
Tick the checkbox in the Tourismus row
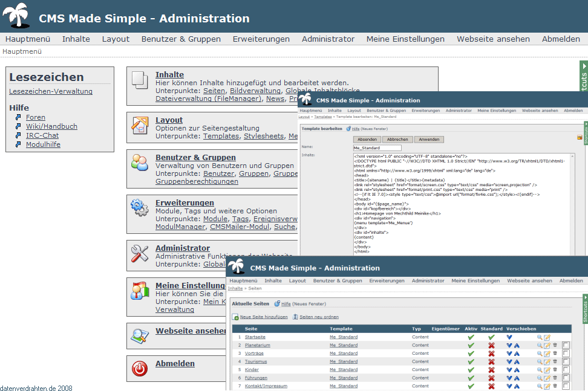[566, 361]
